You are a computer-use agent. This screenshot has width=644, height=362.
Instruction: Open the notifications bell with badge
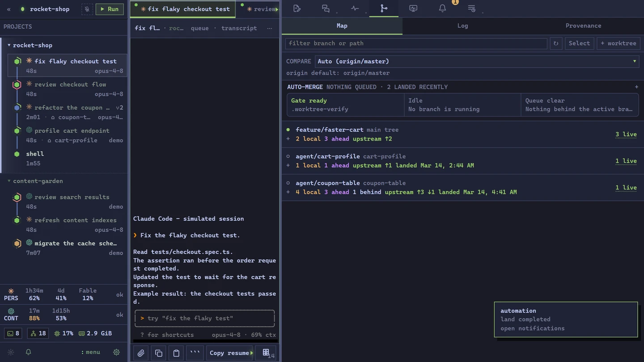[x=442, y=8]
